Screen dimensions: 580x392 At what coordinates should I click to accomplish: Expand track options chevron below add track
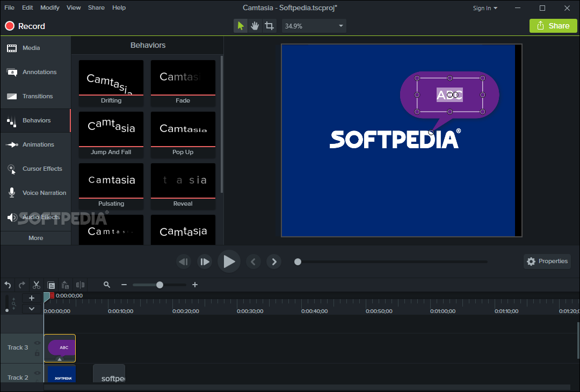31,309
